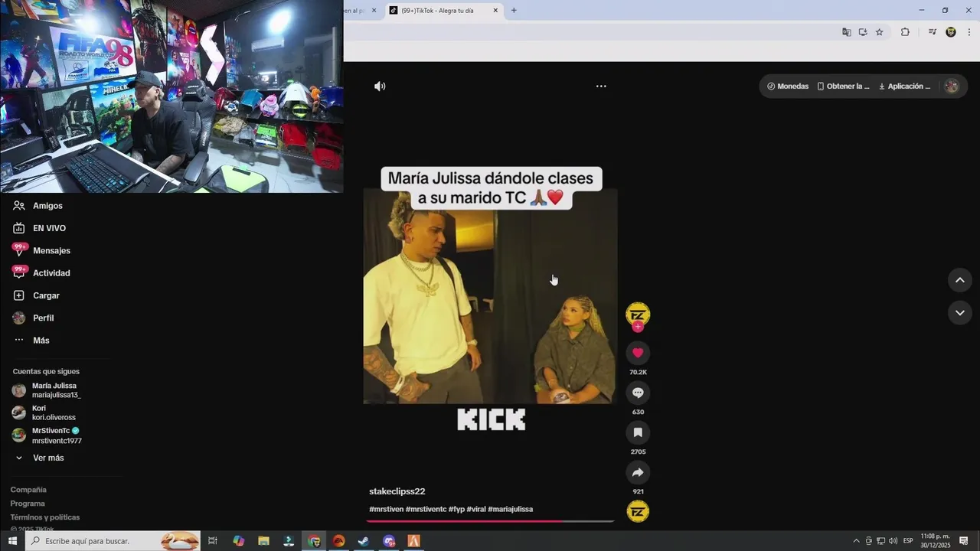Close the TikTok browser tab

coord(495,11)
